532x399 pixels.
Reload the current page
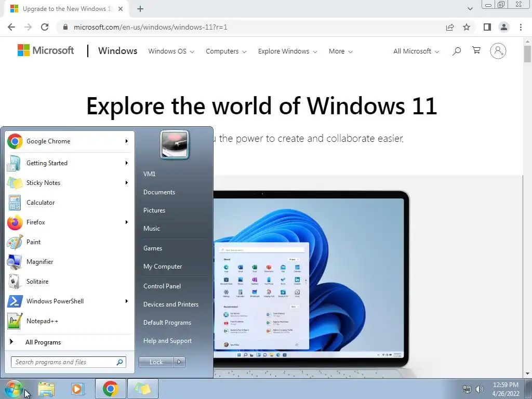point(45,27)
